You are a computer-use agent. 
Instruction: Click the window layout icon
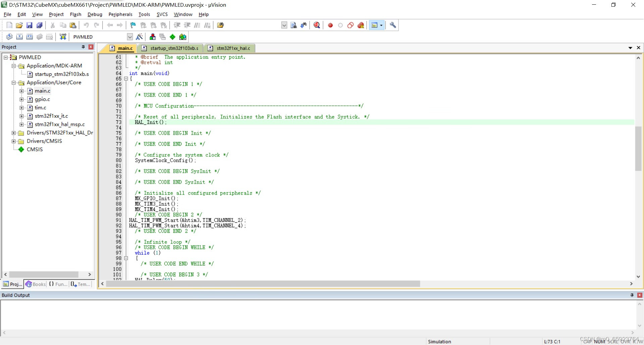[x=374, y=25]
